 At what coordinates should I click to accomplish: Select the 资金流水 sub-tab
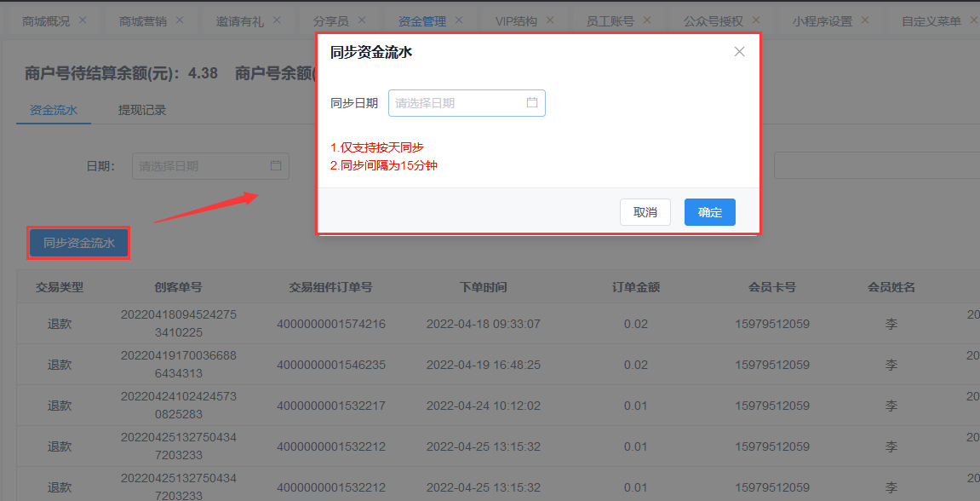pyautogui.click(x=54, y=110)
